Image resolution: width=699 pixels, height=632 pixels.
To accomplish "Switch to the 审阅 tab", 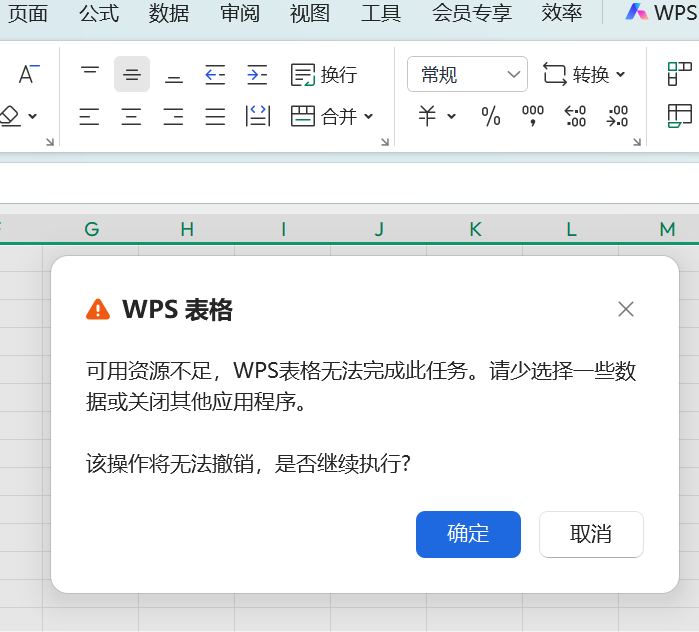I will [240, 13].
